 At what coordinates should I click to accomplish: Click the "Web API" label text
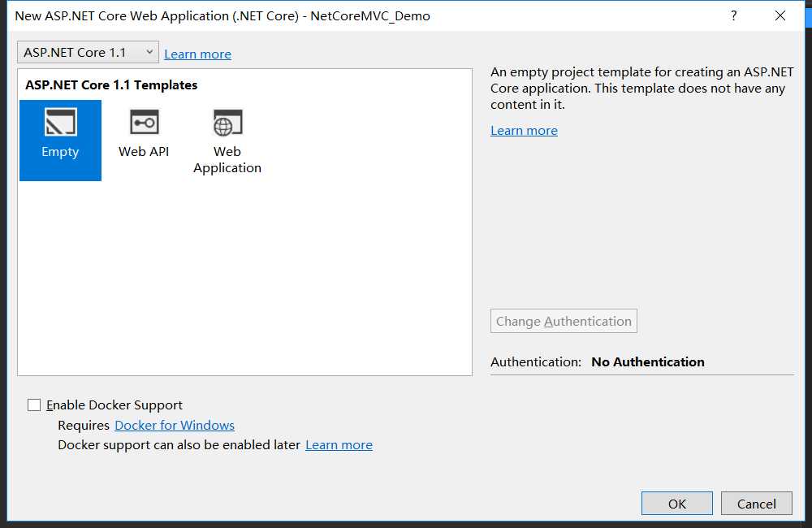coord(144,152)
